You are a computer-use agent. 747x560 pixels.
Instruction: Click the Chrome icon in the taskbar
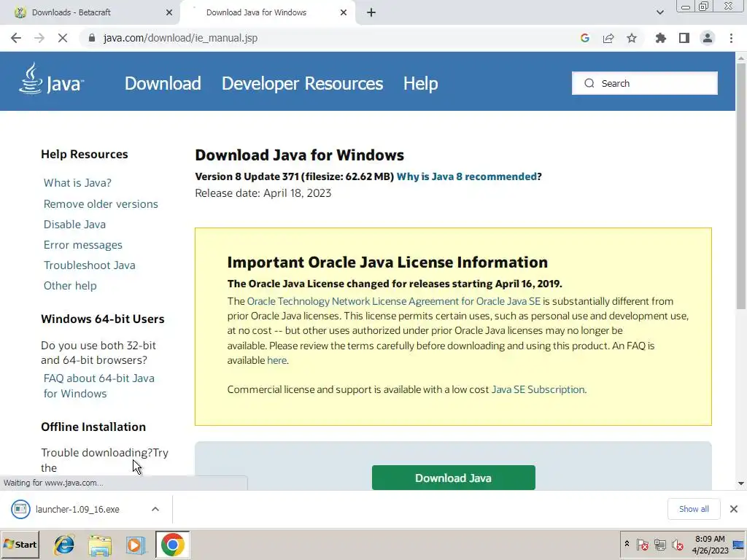tap(172, 544)
